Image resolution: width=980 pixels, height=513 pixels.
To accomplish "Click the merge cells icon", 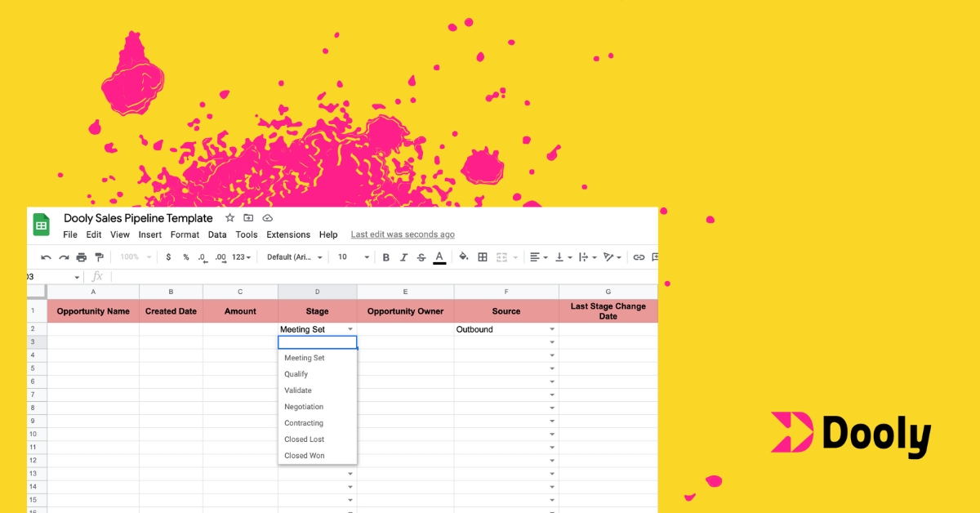I will coord(503,257).
